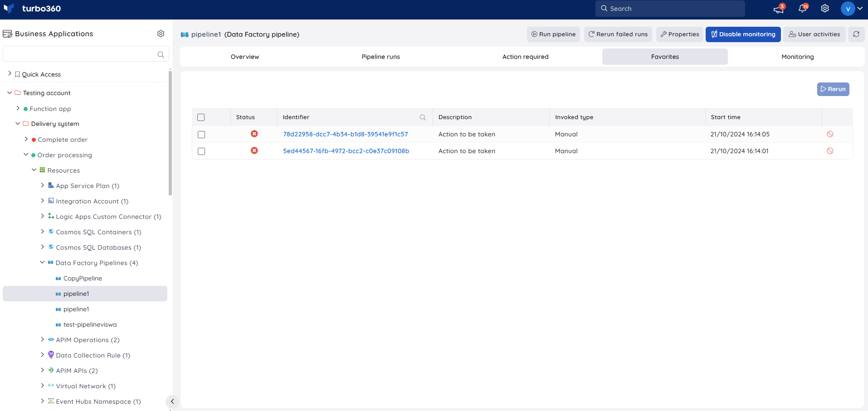Screen dimensions: 868x411
Task: Click the Rerun button above table
Action: 833,89
